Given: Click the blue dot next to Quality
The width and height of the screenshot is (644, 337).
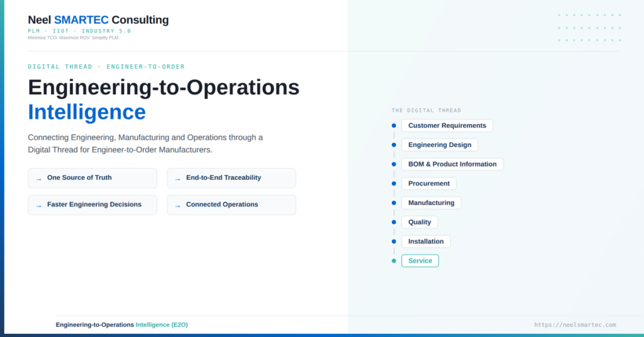Looking at the screenshot, I should tap(394, 222).
